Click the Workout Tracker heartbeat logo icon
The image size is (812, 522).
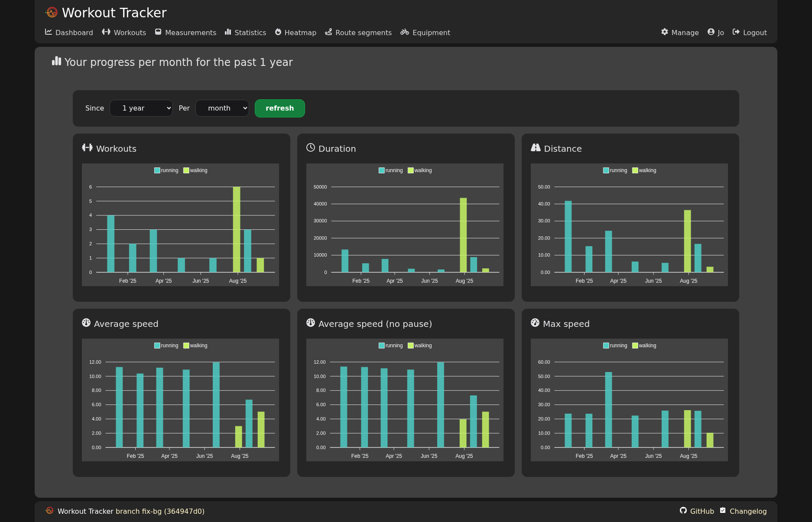52,13
